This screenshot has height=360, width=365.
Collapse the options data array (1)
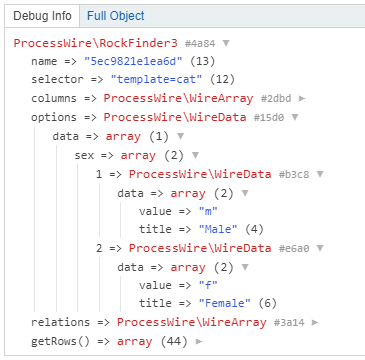click(x=180, y=136)
